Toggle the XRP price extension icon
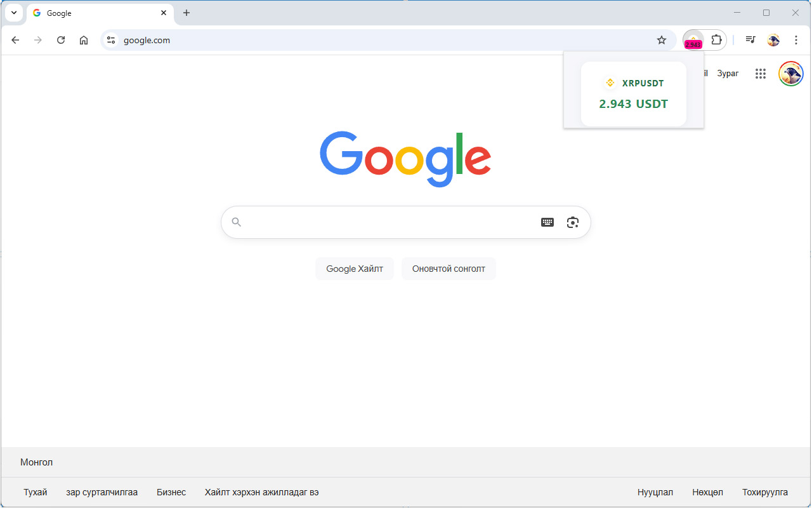 point(693,40)
